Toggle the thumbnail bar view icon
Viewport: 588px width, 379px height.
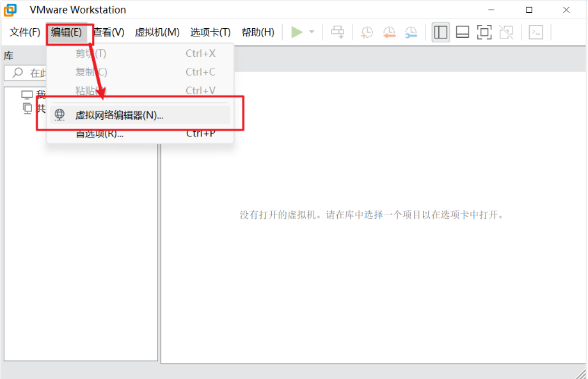(x=463, y=32)
